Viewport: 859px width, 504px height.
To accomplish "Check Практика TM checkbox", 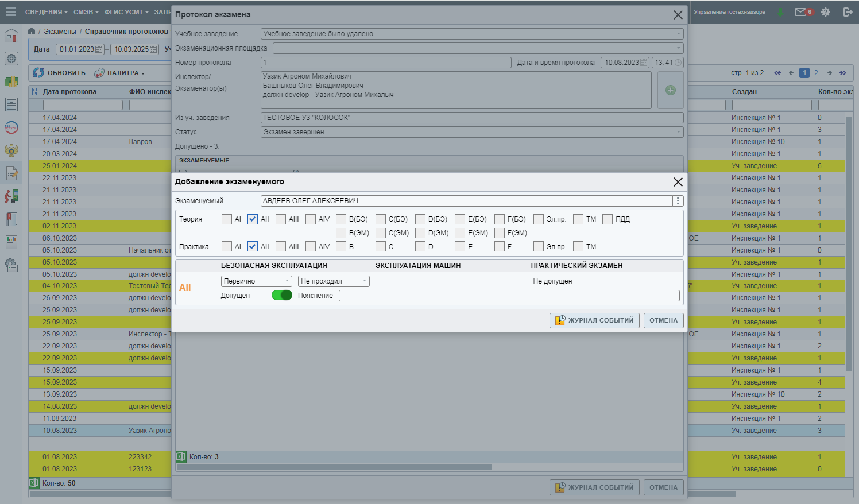I will 578,247.
